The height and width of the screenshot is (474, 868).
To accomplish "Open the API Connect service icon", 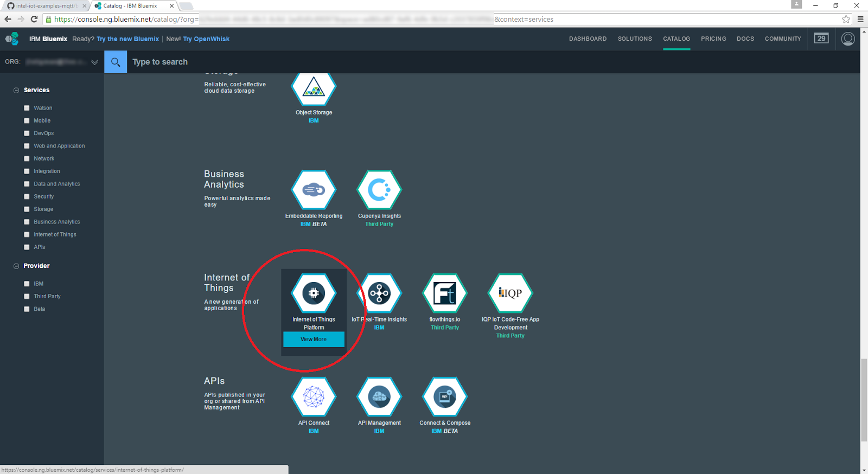I will (x=314, y=397).
